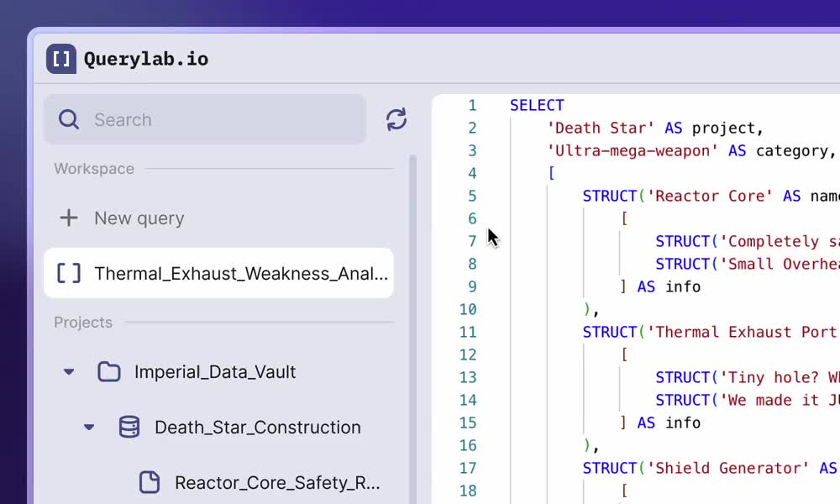Viewport: 840px width, 504px height.
Task: Click New query in the sidebar
Action: [x=139, y=218]
